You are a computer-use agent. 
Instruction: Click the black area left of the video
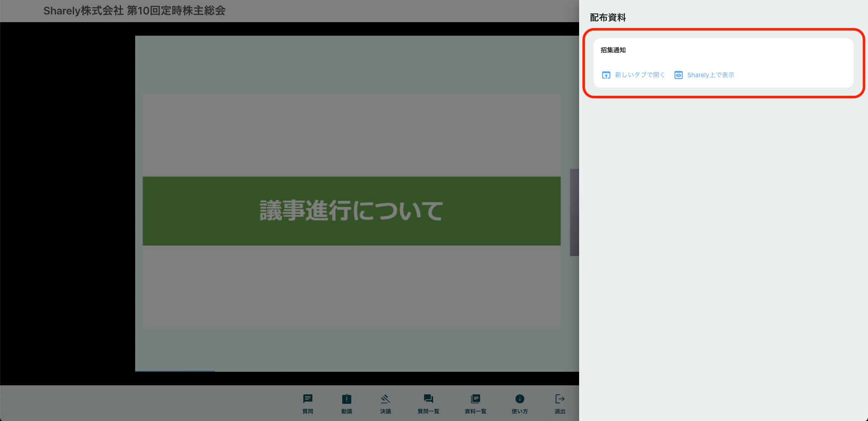click(68, 203)
